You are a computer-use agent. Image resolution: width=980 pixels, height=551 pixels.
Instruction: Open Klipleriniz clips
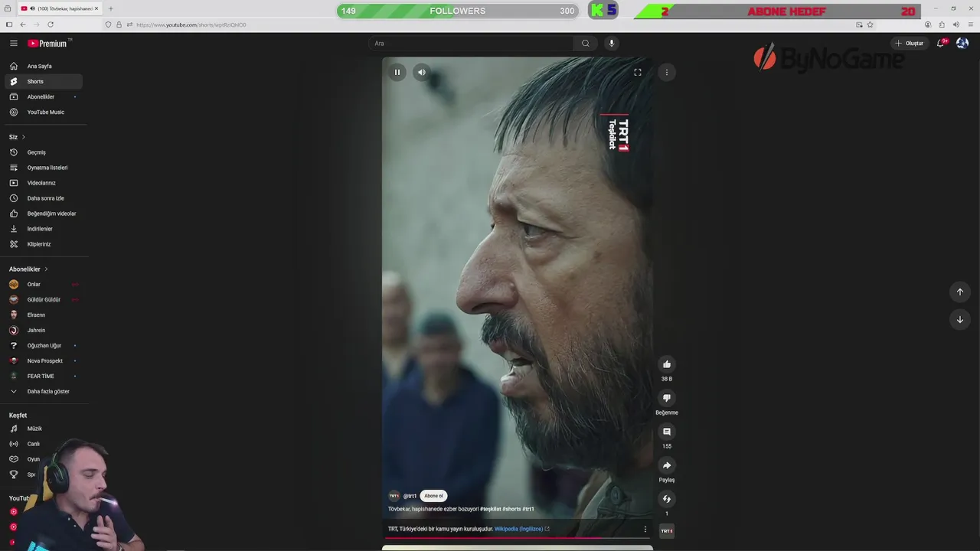pos(44,244)
